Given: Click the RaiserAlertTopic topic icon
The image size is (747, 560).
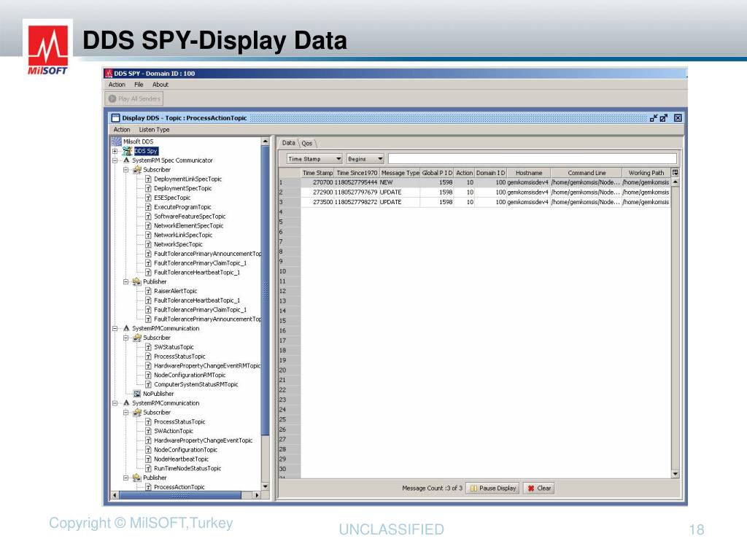Looking at the screenshot, I should tap(148, 291).
